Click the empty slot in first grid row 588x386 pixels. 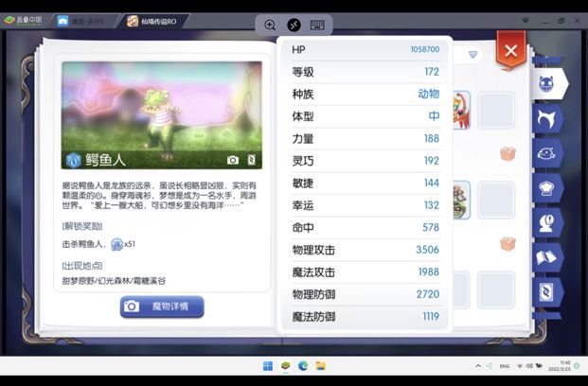pos(496,110)
